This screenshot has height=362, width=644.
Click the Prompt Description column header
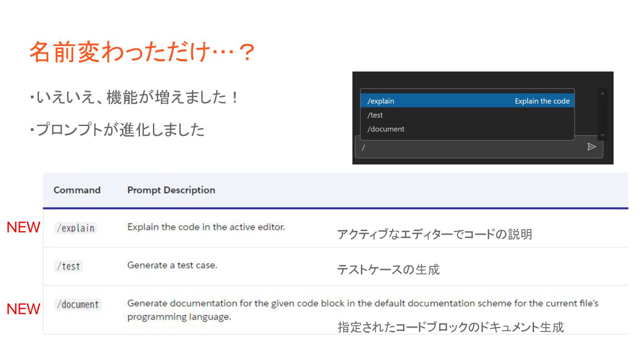coord(171,190)
